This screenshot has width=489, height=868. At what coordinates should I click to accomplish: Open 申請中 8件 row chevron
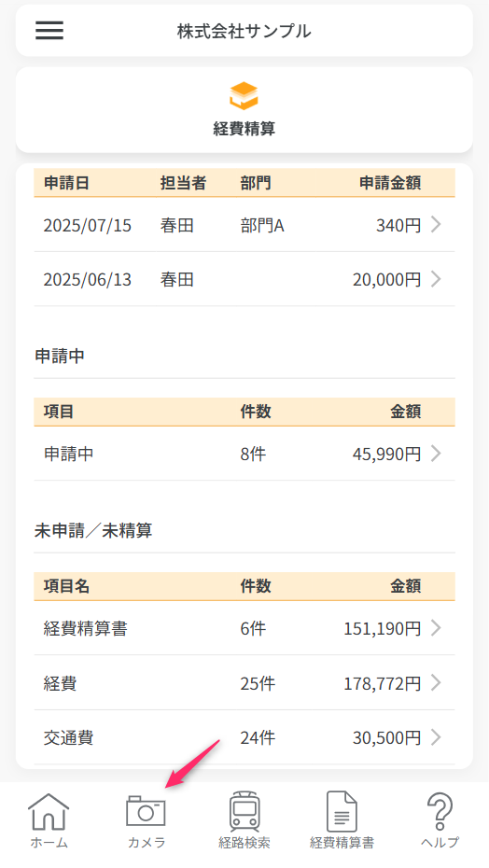click(x=436, y=454)
